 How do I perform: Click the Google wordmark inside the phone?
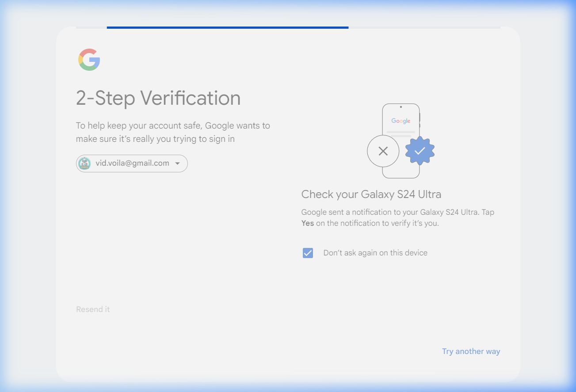[x=401, y=121]
